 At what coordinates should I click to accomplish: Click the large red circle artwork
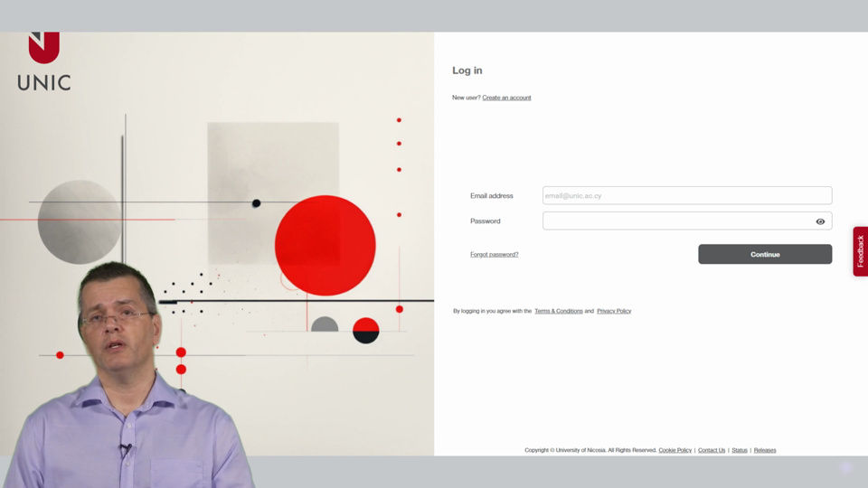(325, 245)
